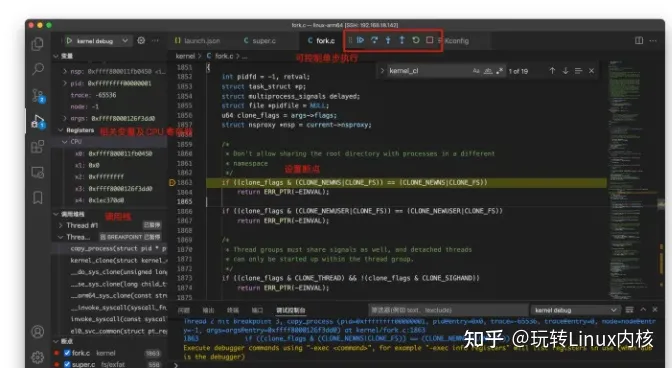The image size is (672, 368).
Task: Open editor more actions ellipsis
Action: 653,41
